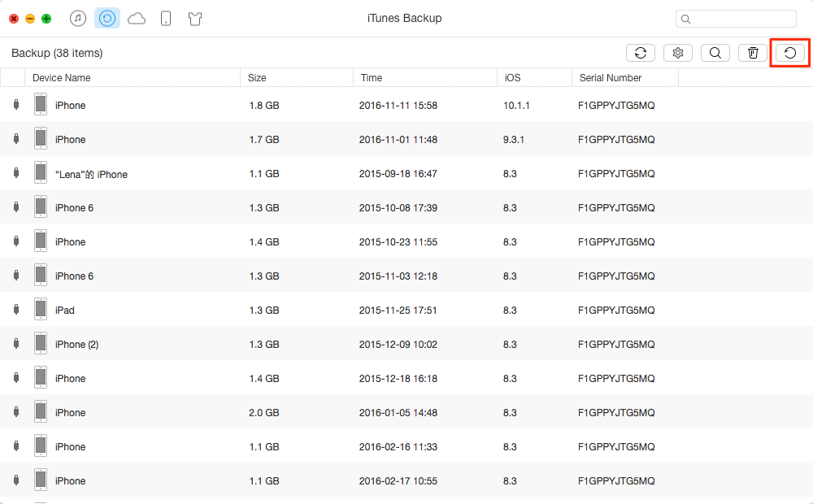Open the device phone icon in toolbar
813x504 pixels.
click(x=166, y=19)
